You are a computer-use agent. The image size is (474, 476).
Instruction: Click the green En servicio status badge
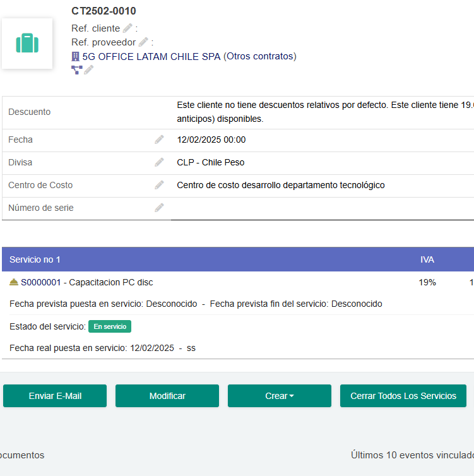(110, 326)
